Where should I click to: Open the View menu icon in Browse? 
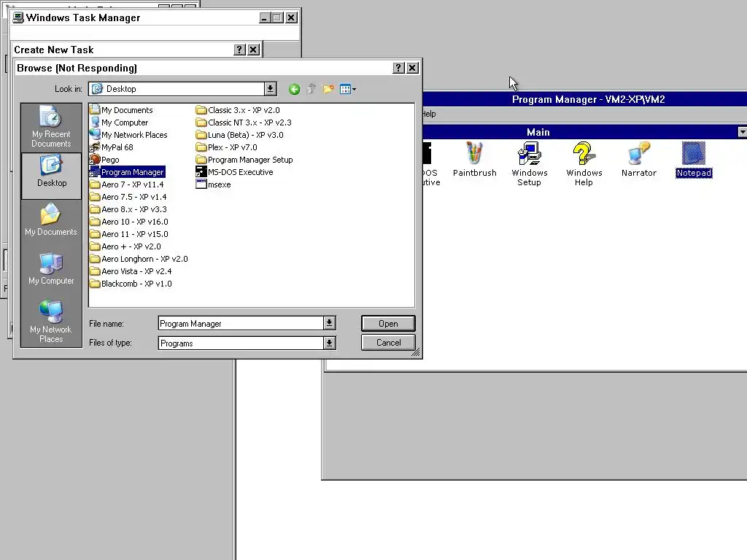pos(348,89)
